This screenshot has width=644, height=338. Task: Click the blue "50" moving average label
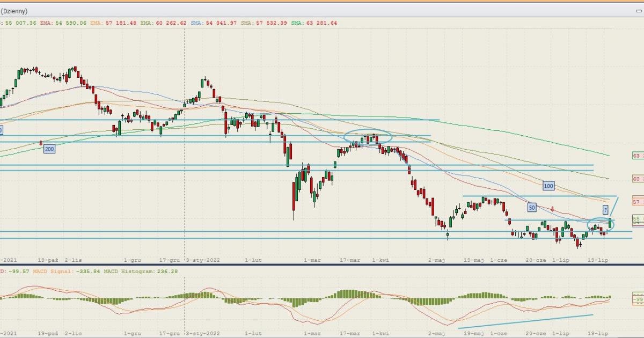[531, 207]
